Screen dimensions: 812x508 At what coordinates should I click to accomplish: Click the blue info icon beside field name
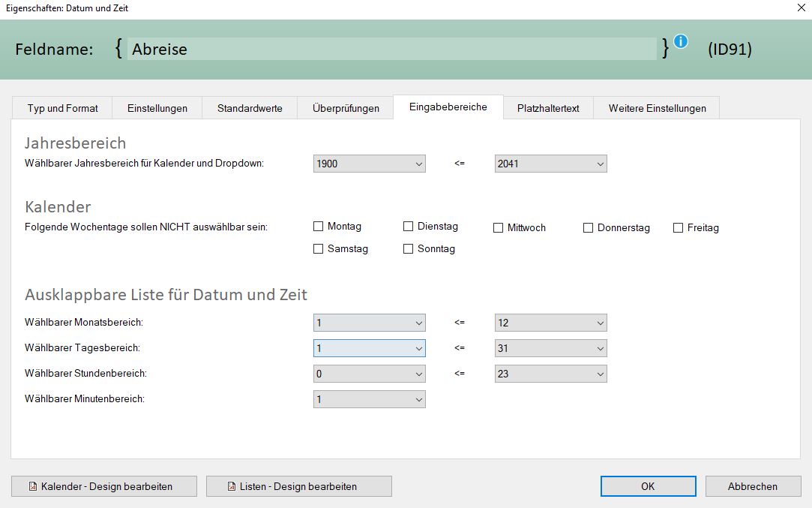click(680, 42)
